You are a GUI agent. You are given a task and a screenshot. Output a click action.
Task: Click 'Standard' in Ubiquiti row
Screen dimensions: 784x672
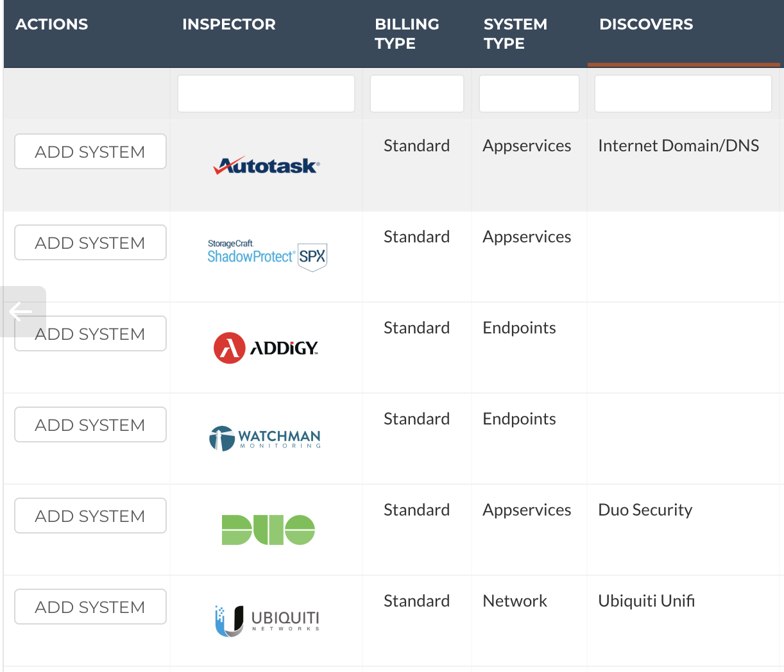pos(417,601)
